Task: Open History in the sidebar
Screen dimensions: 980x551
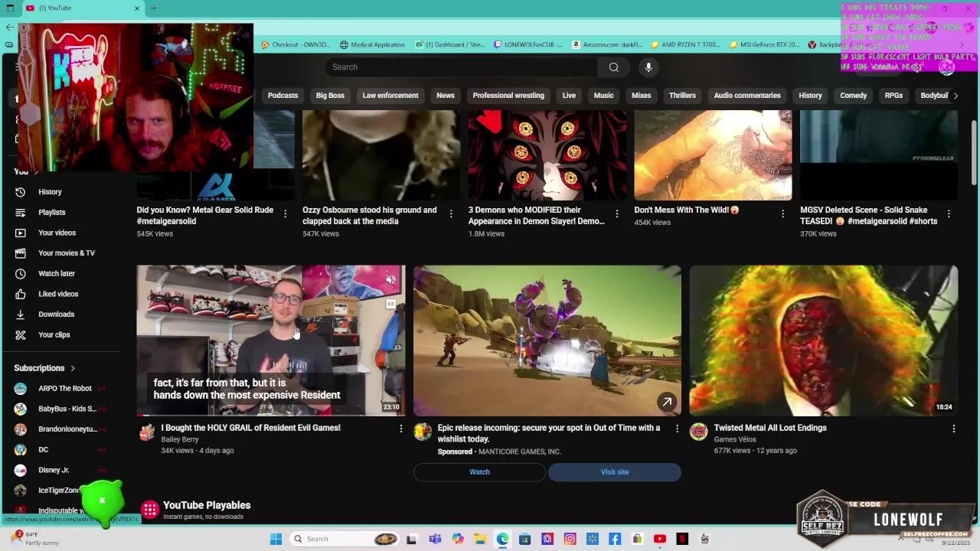Action: coord(50,192)
